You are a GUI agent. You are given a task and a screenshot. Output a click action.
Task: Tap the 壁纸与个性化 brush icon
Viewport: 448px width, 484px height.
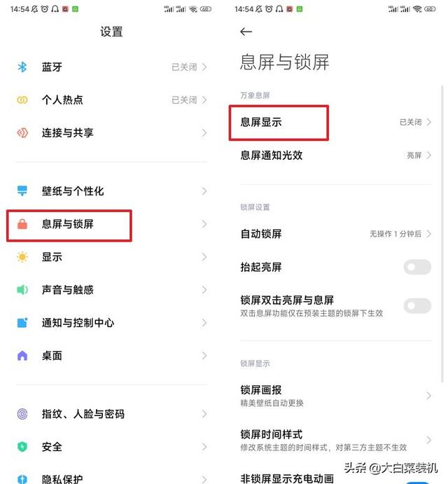(22, 191)
